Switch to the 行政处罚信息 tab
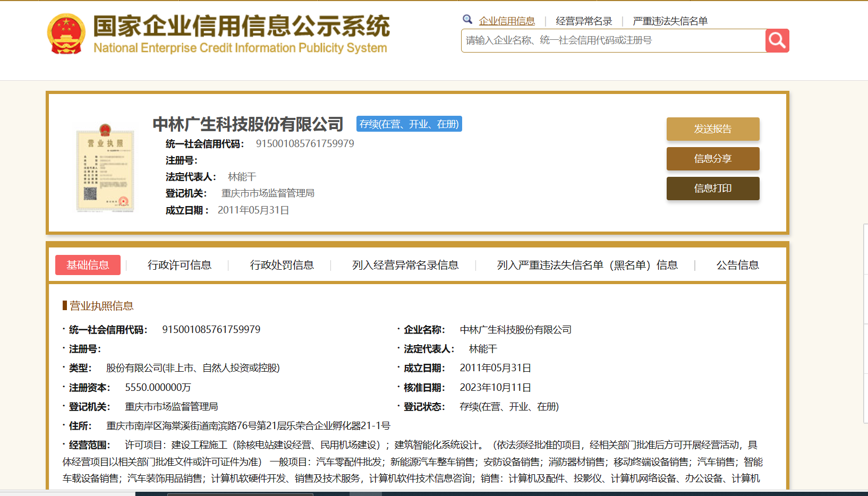The width and height of the screenshot is (868, 496). (282, 265)
